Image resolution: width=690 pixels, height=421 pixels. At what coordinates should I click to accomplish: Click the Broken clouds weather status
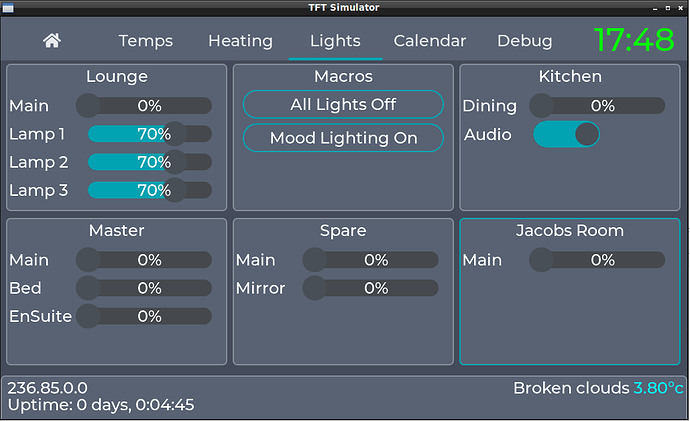coord(571,388)
